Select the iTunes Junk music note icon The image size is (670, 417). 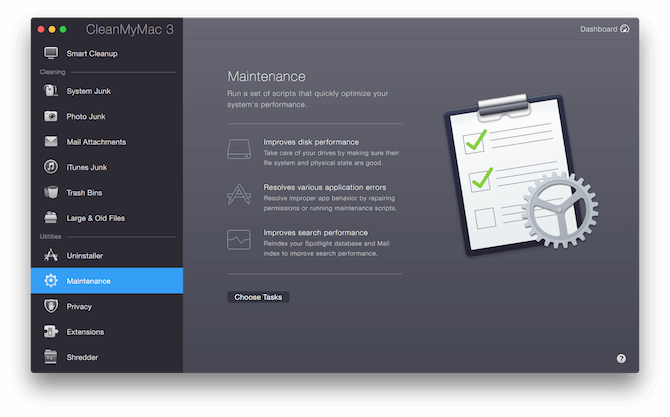coord(51,167)
